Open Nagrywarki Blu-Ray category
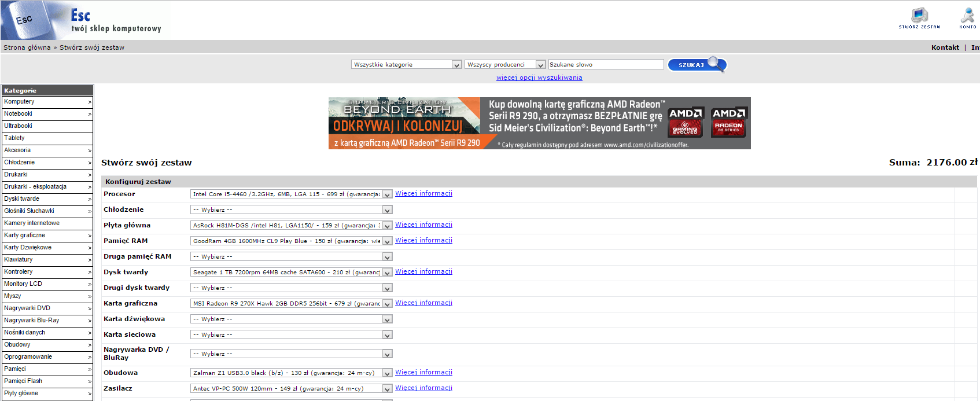The height and width of the screenshot is (401, 980). [47, 321]
